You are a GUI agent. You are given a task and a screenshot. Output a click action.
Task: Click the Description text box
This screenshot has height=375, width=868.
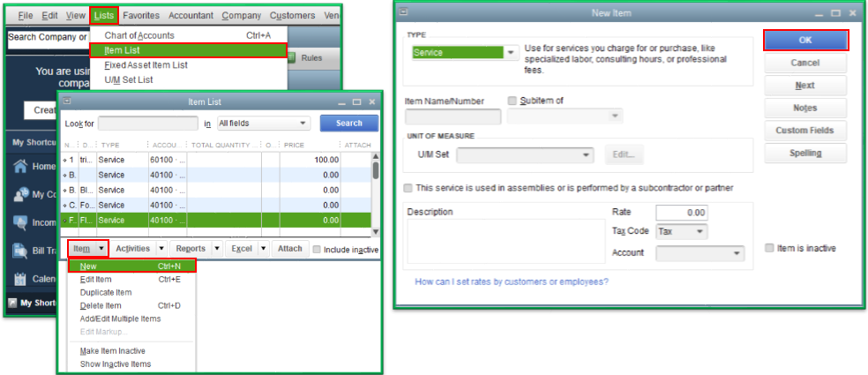506,241
